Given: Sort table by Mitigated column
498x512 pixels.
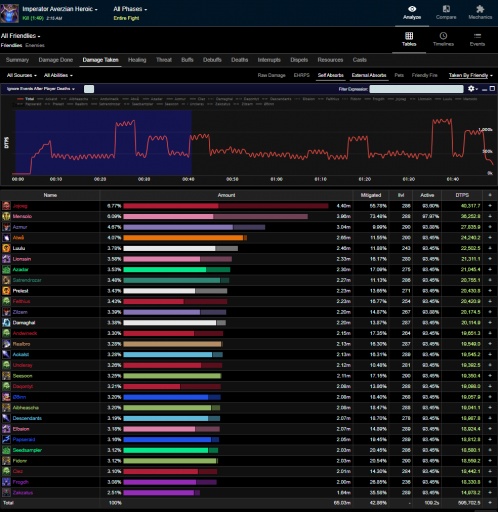Looking at the screenshot, I should point(371,195).
